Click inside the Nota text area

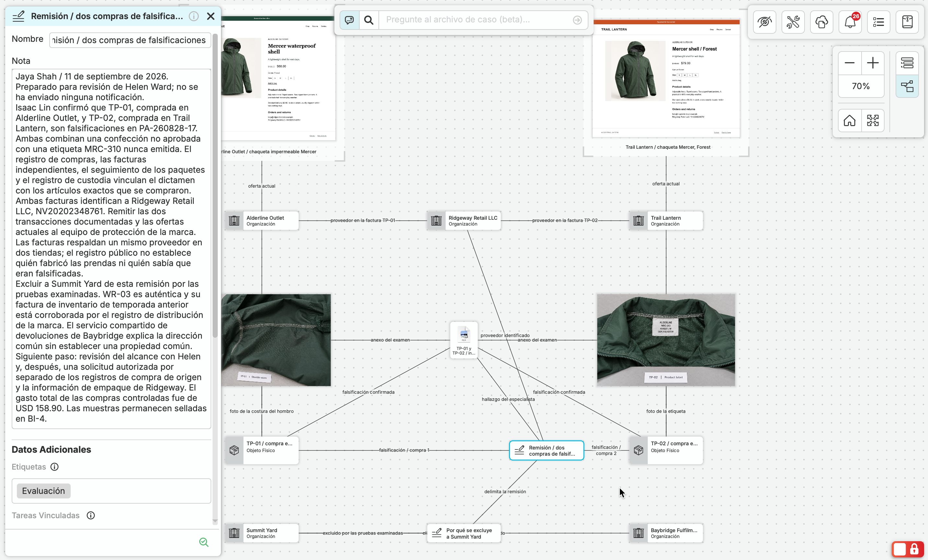click(x=111, y=249)
